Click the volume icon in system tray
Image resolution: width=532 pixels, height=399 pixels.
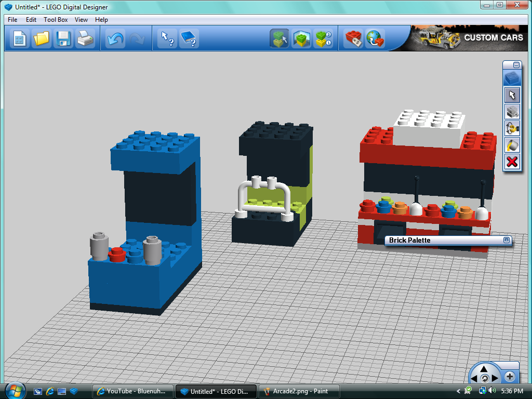pos(492,391)
